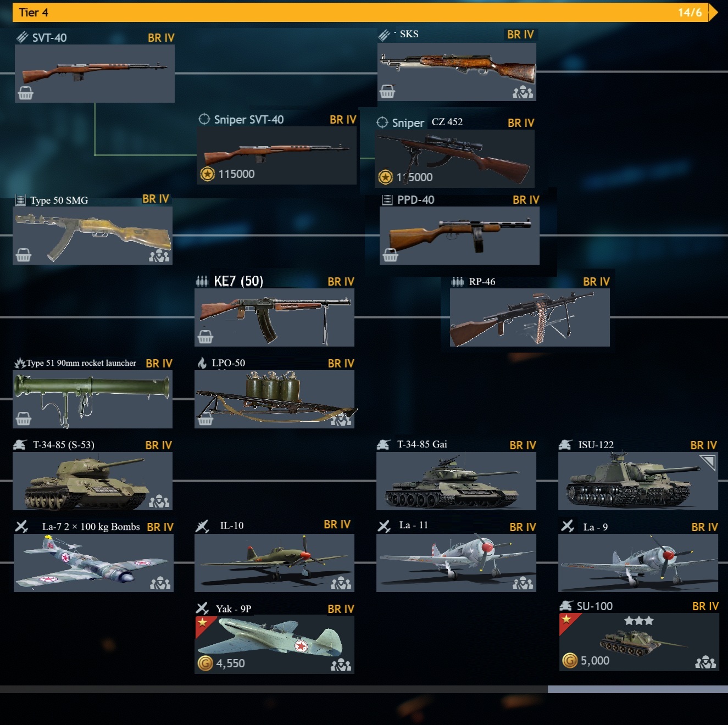Expand the Tier 4 header arrow

713,12
